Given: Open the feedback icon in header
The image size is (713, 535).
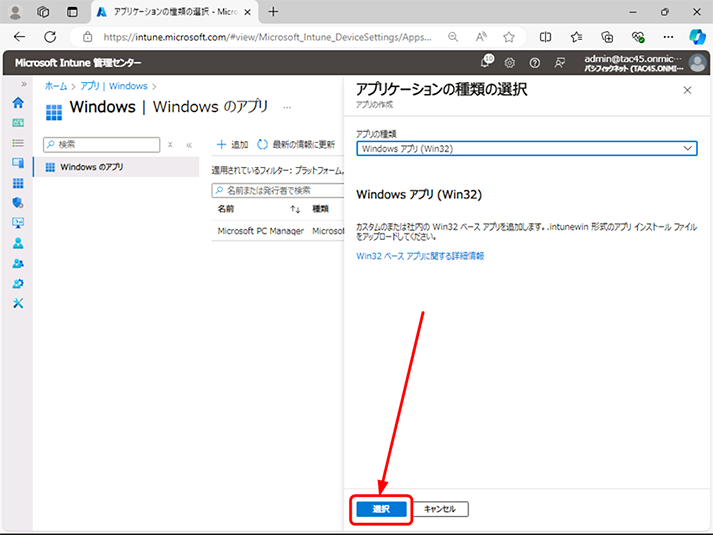Looking at the screenshot, I should coord(560,63).
